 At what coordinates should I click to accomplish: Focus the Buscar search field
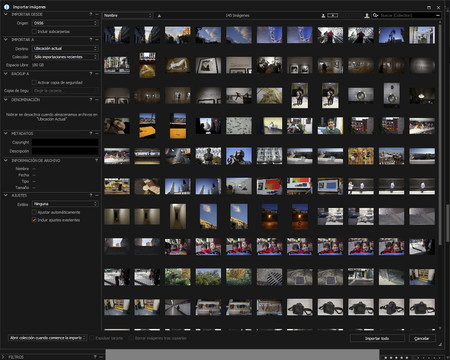pos(407,15)
